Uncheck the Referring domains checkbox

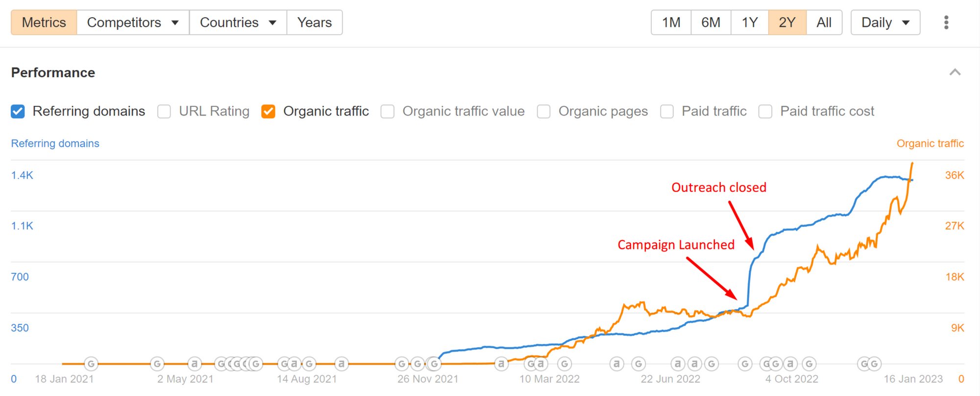(x=18, y=112)
